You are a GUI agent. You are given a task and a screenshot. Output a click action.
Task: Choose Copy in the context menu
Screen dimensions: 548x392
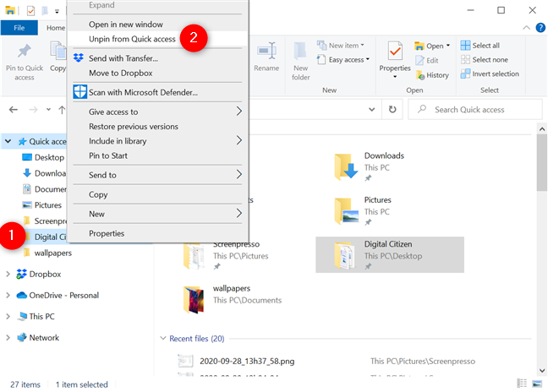coord(98,194)
